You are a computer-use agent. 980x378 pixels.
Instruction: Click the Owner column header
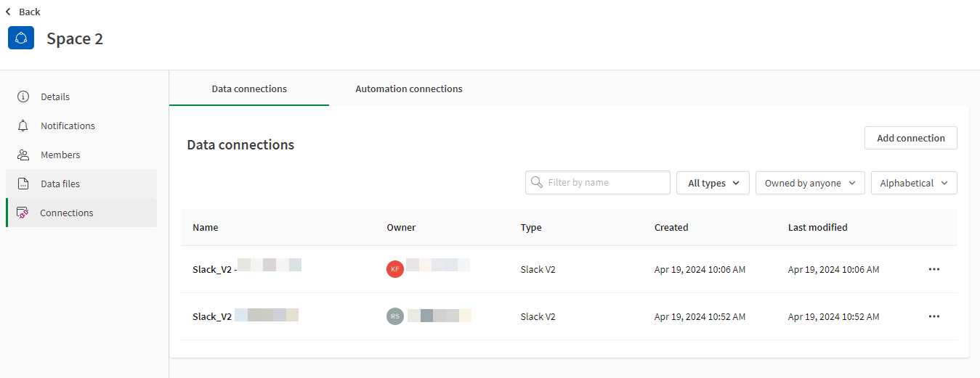point(401,227)
